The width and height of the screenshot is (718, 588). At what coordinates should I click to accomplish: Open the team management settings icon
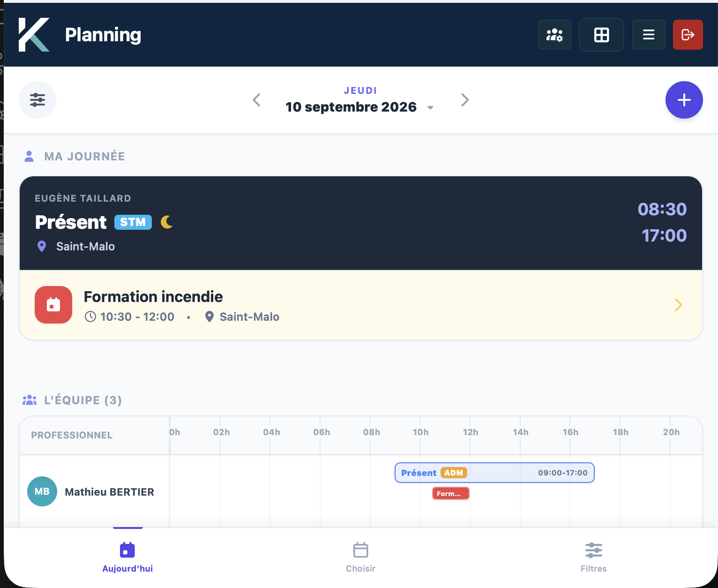pos(554,35)
